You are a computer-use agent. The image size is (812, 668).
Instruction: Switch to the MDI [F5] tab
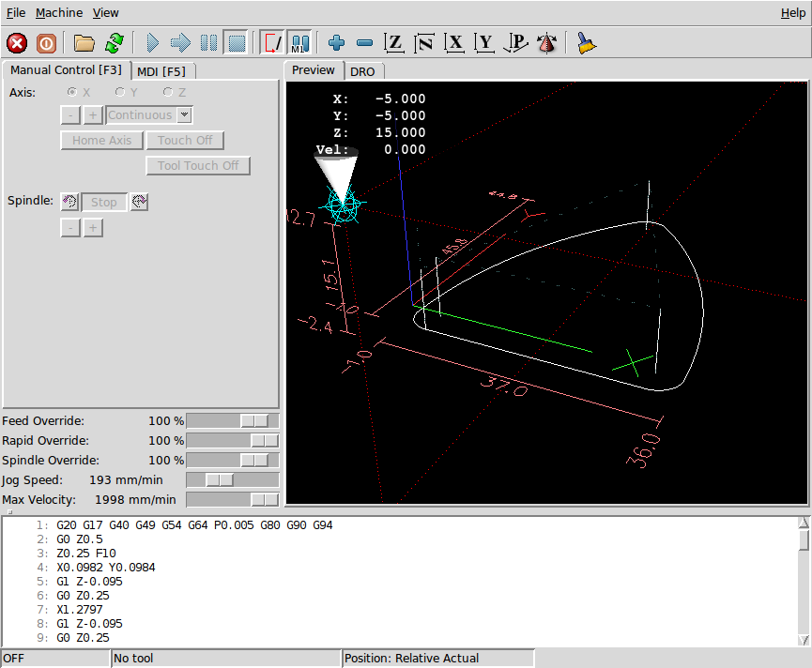click(x=162, y=71)
